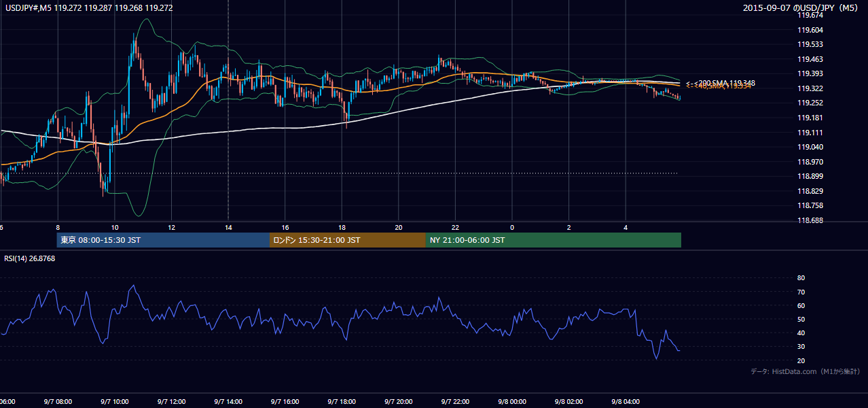Select the 9/8 04:00 date axis label
The width and height of the screenshot is (868, 408).
(625, 402)
